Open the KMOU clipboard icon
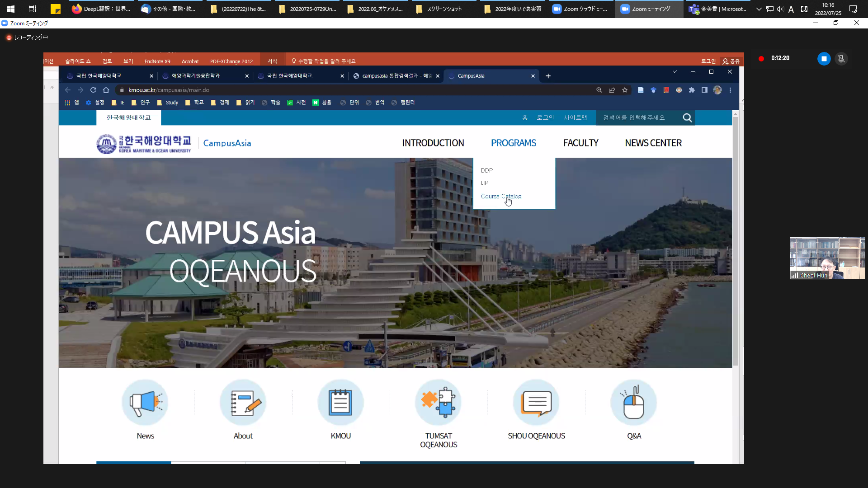 click(340, 402)
